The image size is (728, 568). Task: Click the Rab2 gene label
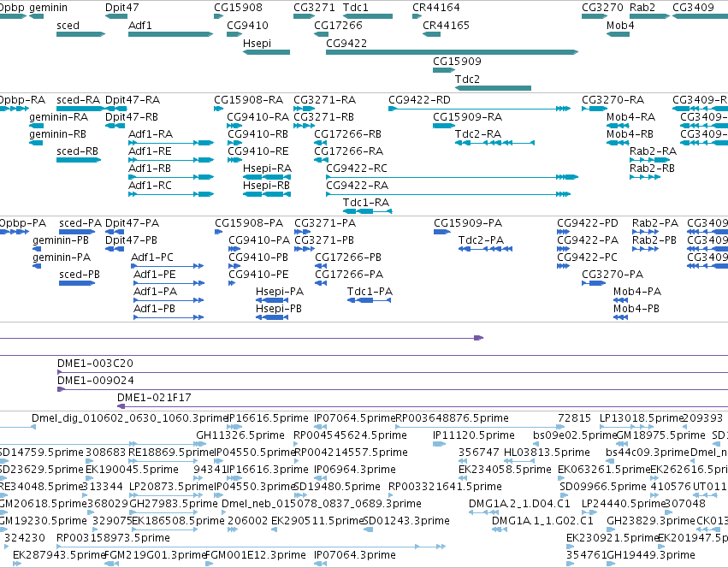pos(642,8)
